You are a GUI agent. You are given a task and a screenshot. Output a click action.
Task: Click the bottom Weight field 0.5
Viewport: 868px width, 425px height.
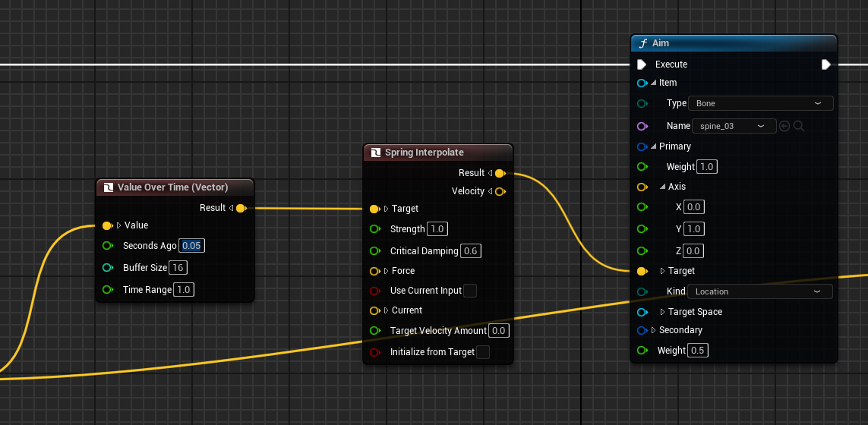coord(697,351)
